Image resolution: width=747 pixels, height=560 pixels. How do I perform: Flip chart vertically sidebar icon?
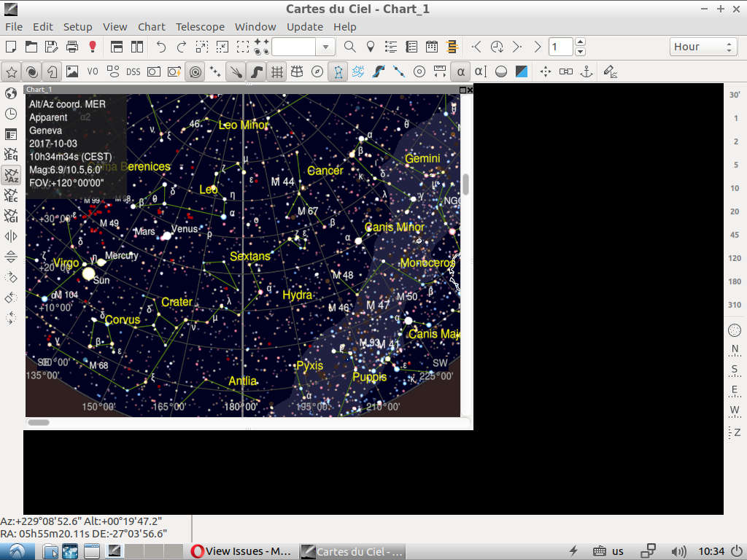(11, 257)
